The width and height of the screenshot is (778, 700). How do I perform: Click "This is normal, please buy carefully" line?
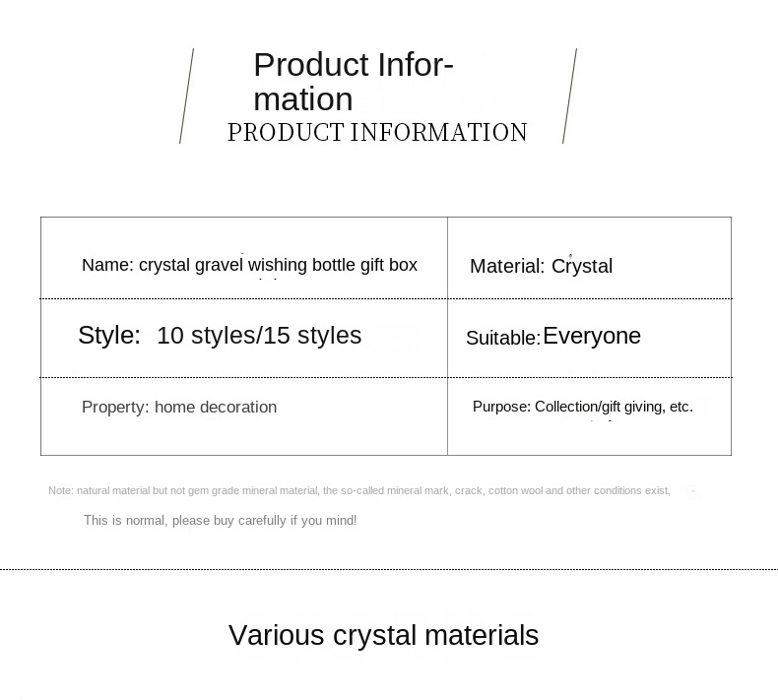(x=221, y=520)
